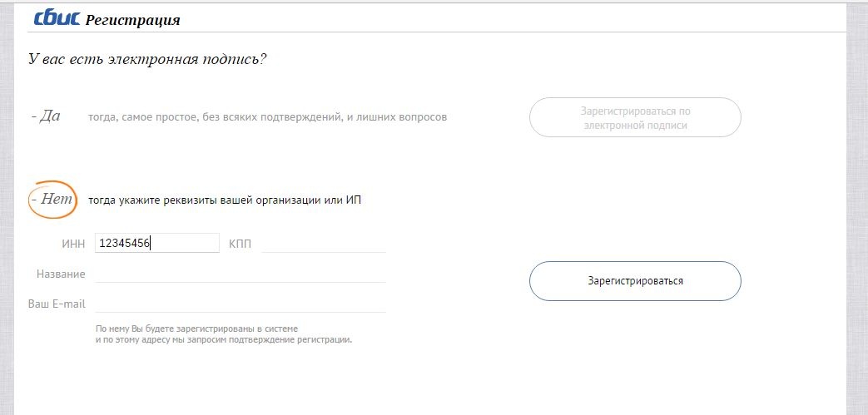Click hint "По нему Вы будете зарегистрированы"
The height and width of the screenshot is (415, 868).
(196, 329)
